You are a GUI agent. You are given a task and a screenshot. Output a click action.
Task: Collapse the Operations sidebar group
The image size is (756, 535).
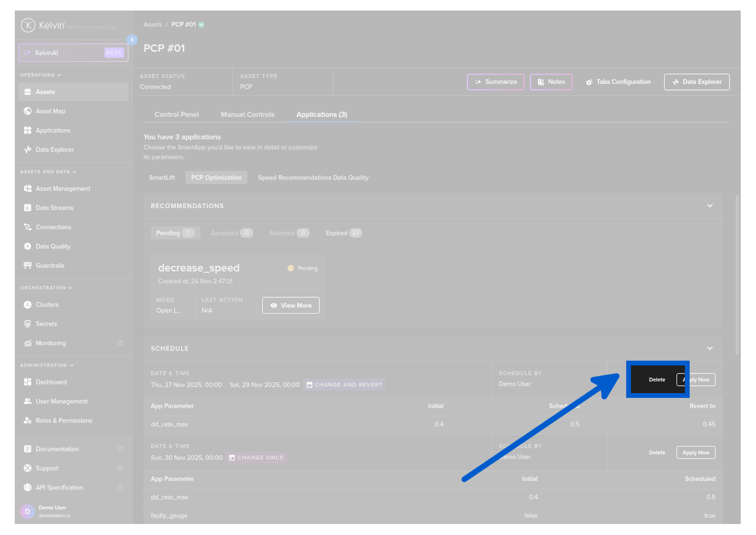tap(41, 75)
